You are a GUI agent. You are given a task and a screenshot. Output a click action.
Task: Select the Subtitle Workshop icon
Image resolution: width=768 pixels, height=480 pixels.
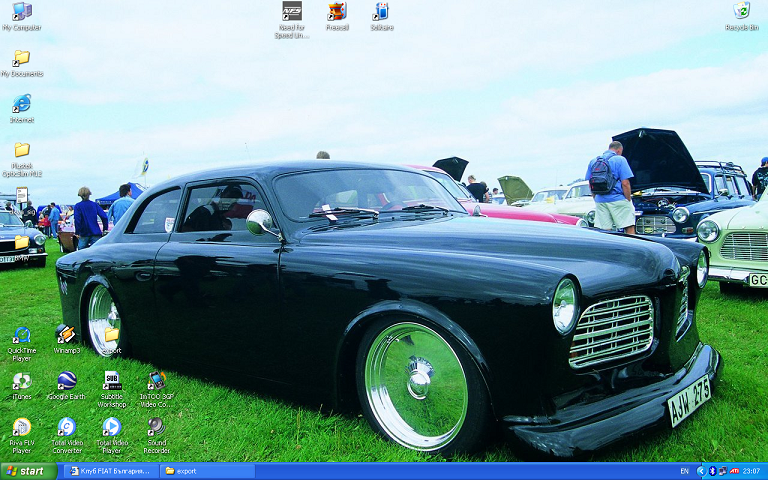coord(112,381)
